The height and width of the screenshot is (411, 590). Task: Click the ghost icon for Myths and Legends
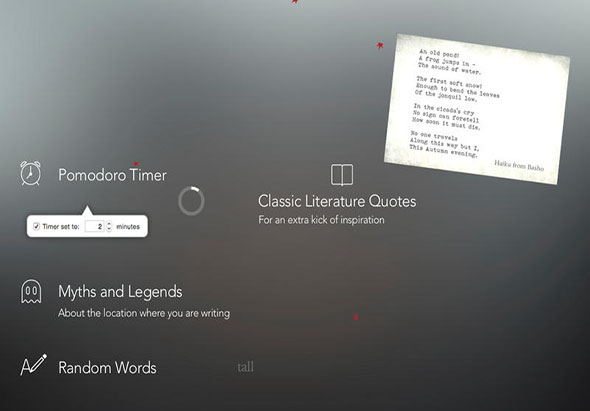pos(31,292)
